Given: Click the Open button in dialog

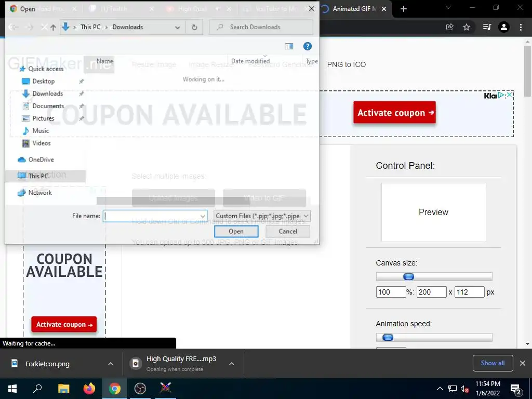Looking at the screenshot, I should point(236,231).
